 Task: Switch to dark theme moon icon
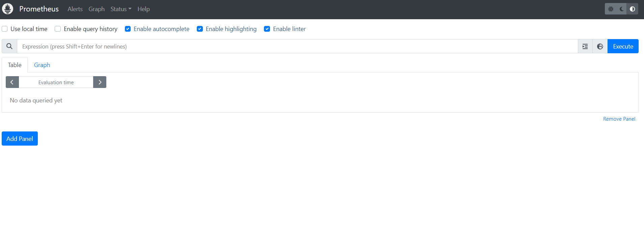pos(621,9)
